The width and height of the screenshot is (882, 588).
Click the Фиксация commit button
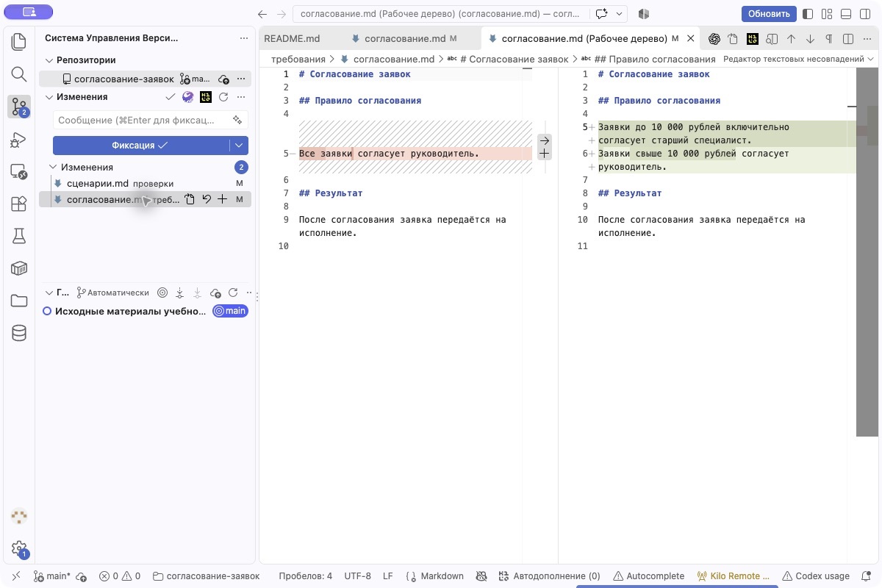(x=140, y=146)
